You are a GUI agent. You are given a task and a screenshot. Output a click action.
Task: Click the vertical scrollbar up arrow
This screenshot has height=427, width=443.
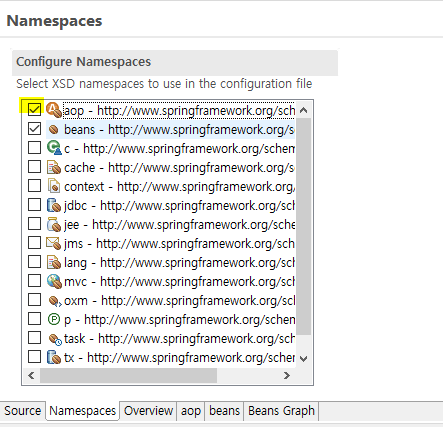[x=303, y=110]
